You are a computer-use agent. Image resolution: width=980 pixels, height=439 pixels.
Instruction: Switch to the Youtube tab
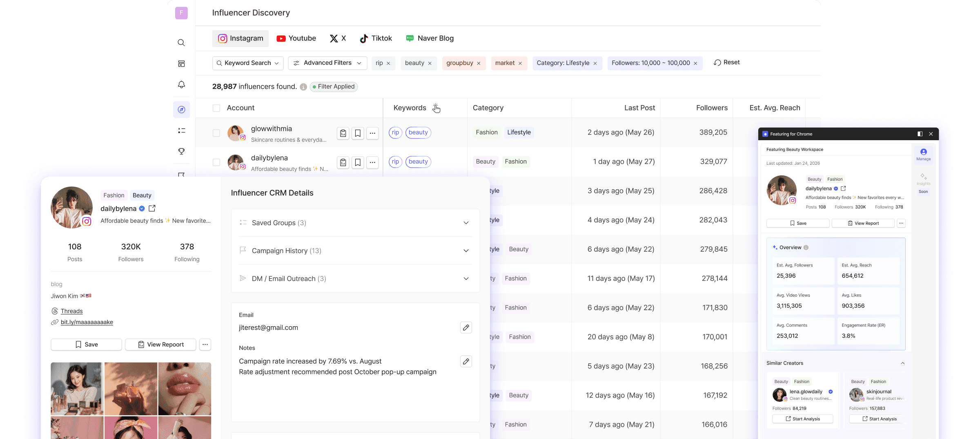point(296,38)
